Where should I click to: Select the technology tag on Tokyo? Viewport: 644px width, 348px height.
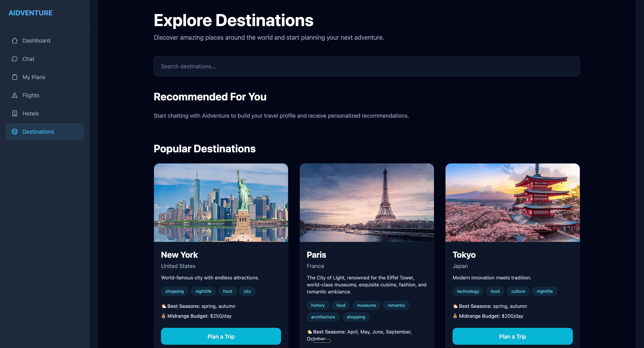[x=468, y=291]
